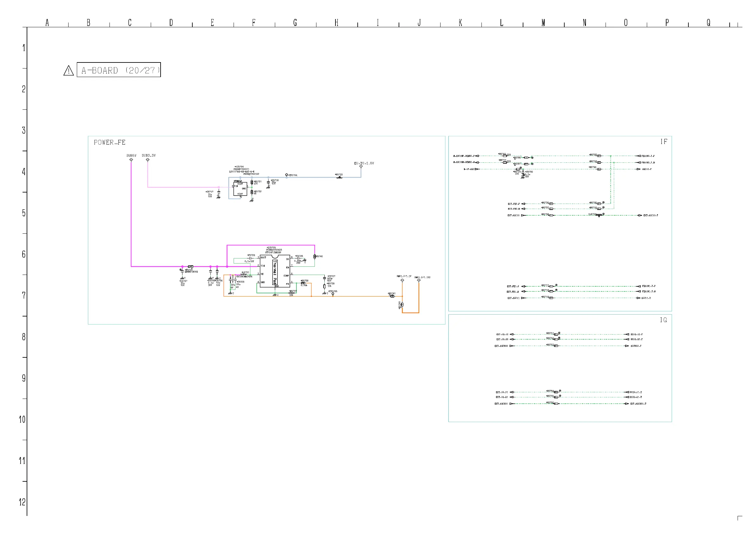Click the A-BOARD (20/27) title box
756x534 pixels.
(118, 70)
